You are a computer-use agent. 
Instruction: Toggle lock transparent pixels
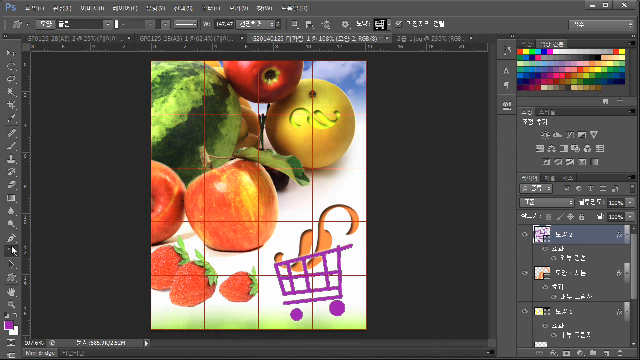click(x=548, y=216)
